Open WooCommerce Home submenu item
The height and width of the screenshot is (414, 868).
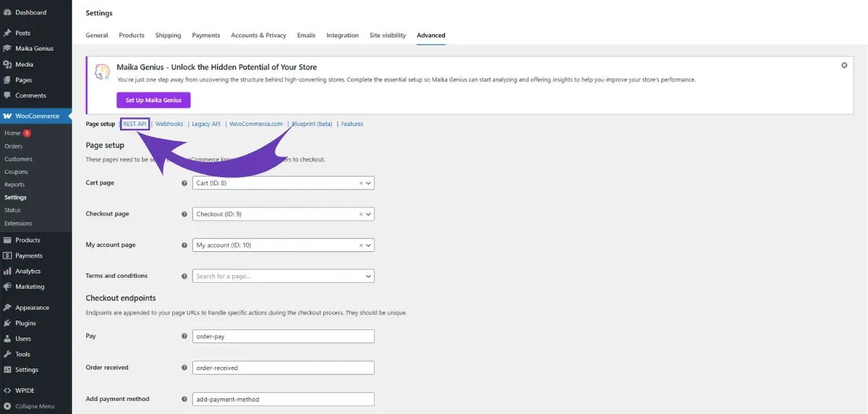pyautogui.click(x=12, y=133)
